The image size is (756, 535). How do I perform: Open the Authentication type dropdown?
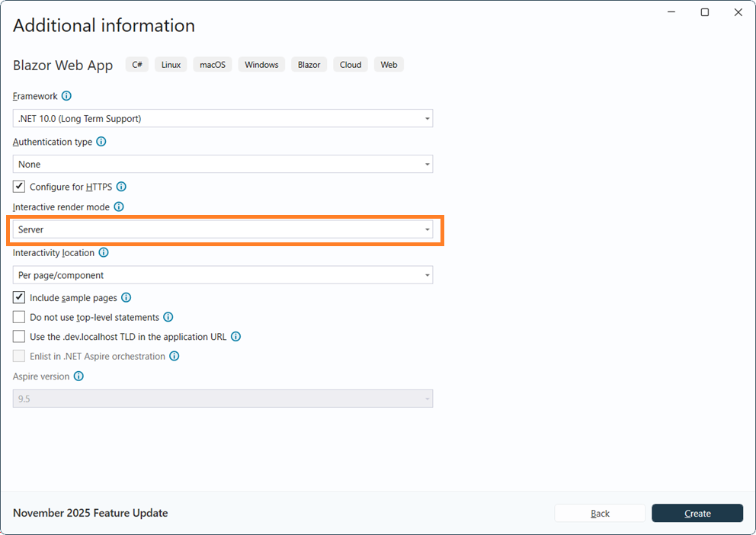tap(222, 164)
